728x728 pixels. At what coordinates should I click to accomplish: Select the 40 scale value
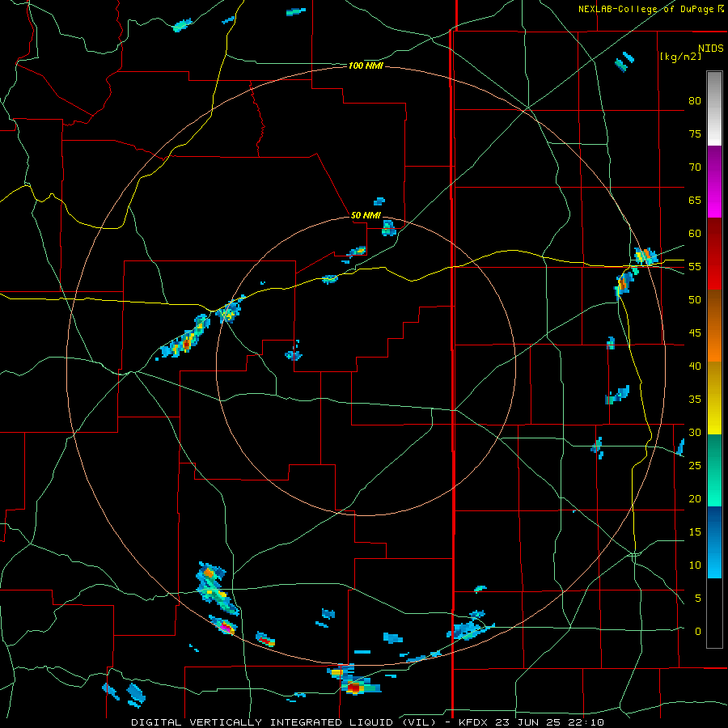coord(695,366)
